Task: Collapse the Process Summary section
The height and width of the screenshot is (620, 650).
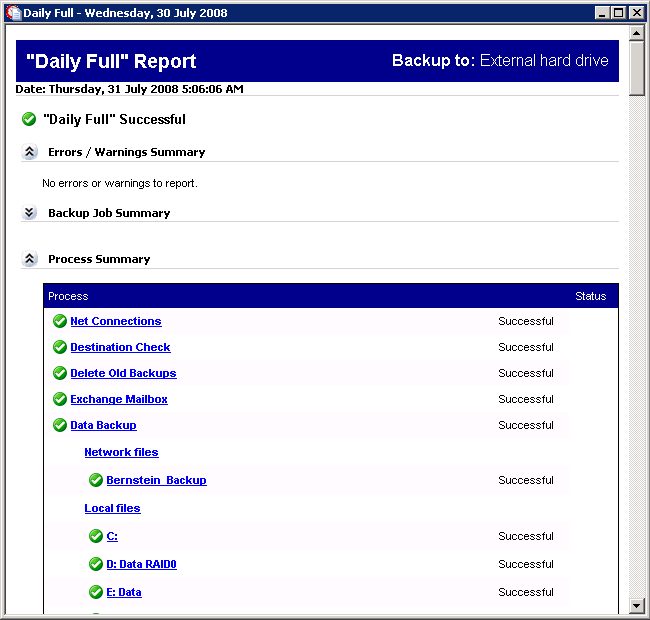Action: pyautogui.click(x=29, y=259)
